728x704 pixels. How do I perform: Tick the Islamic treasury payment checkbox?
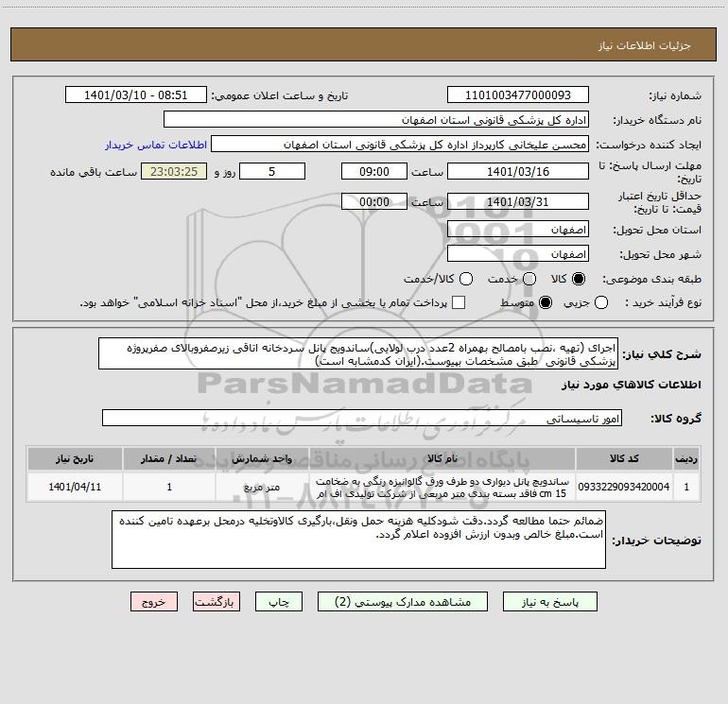click(x=459, y=302)
